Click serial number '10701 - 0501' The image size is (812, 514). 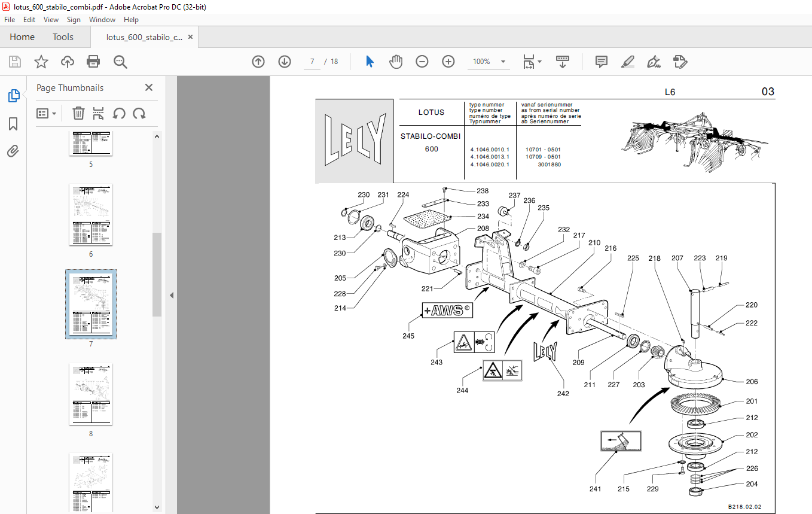[543, 150]
